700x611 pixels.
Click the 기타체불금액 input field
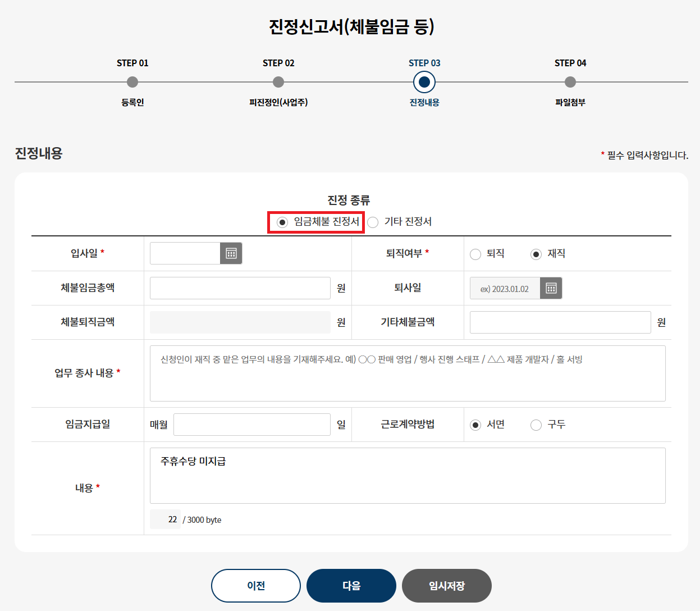click(560, 322)
